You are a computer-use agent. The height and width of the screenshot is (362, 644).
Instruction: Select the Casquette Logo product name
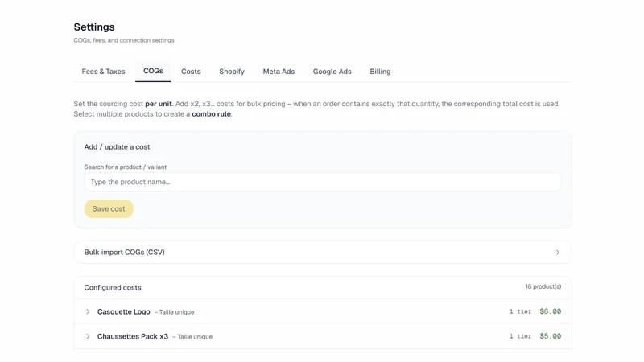tap(124, 311)
